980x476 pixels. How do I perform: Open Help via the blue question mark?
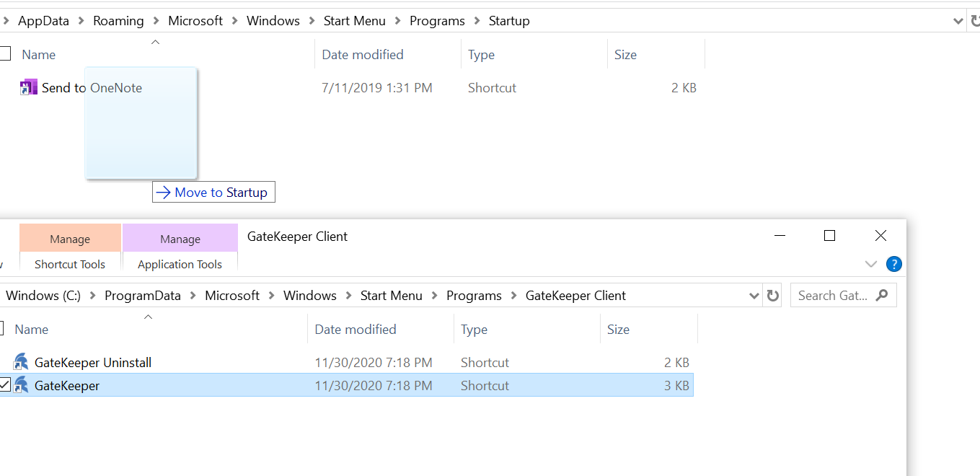pyautogui.click(x=893, y=264)
